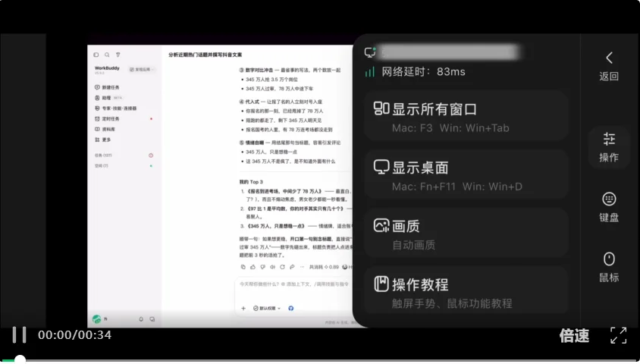Click the 共消耗 0.89 usage text
The width and height of the screenshot is (640, 364).
click(x=324, y=267)
